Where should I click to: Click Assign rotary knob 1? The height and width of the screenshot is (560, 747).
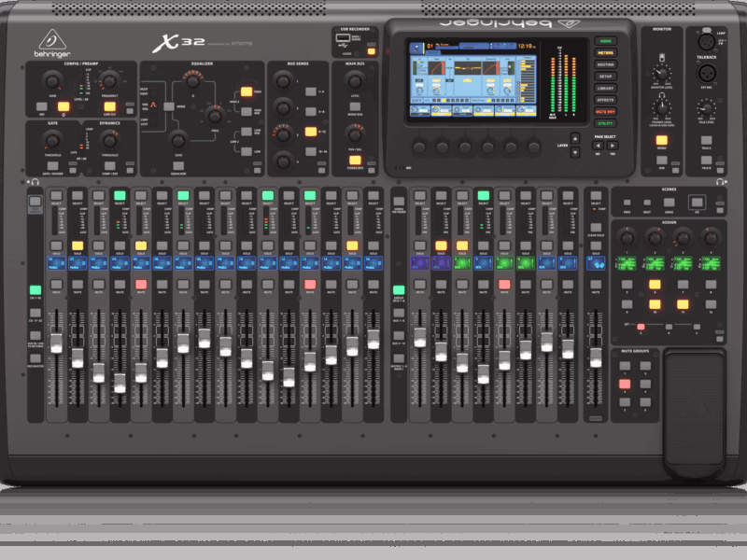[627, 238]
